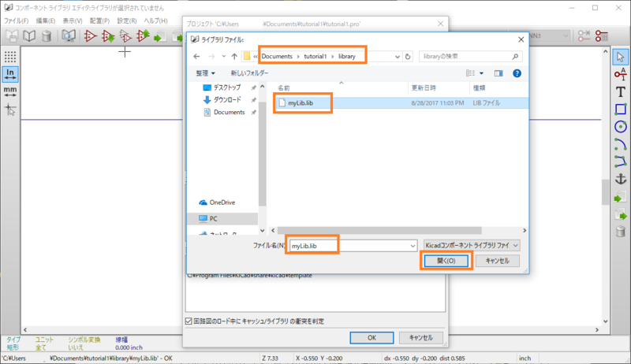Click create component from current one icon
This screenshot has width=631, height=364.
[125, 36]
